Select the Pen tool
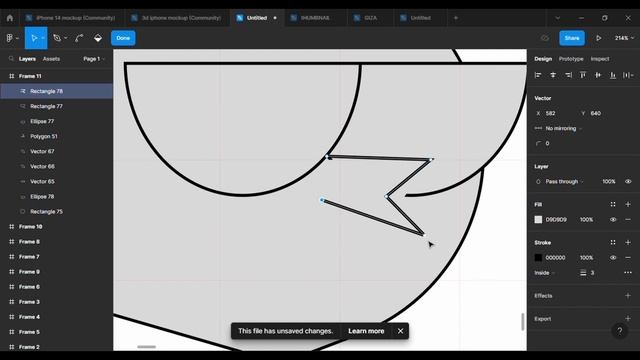Screen dimensions: 640x360 click(57, 38)
